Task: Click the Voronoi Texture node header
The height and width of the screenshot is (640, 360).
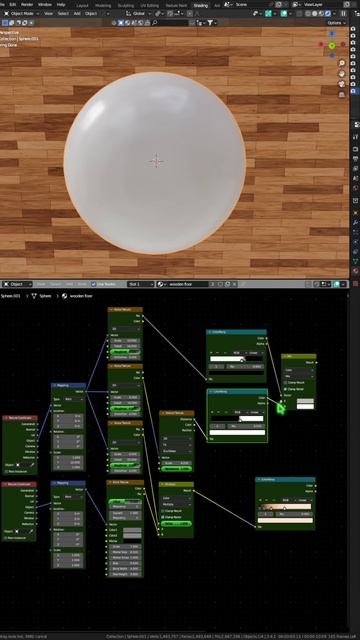Action: [x=176, y=413]
